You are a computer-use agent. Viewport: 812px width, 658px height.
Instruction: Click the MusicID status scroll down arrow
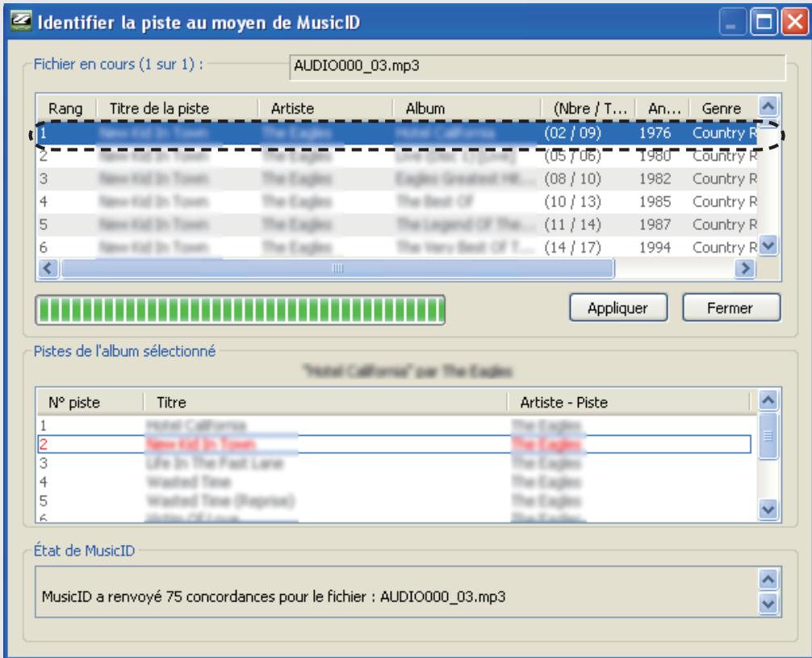pyautogui.click(x=768, y=603)
